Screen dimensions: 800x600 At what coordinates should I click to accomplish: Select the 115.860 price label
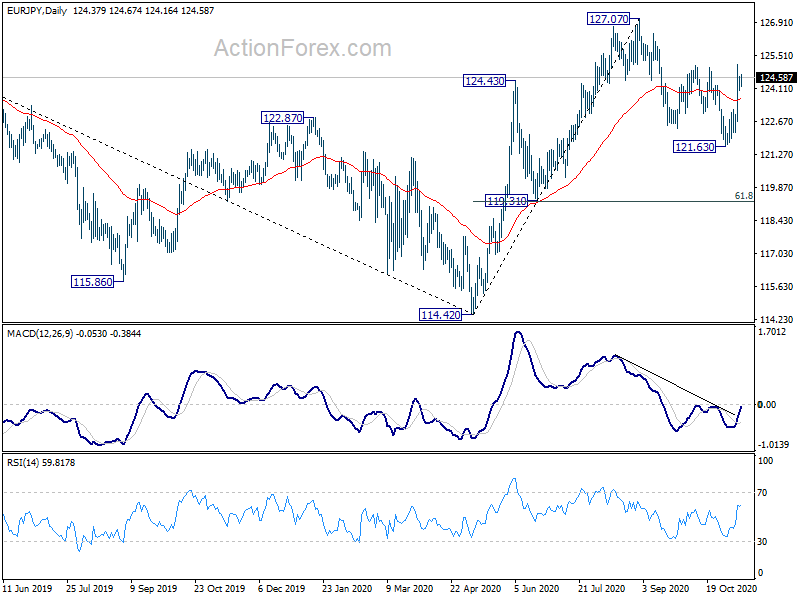pos(92,282)
